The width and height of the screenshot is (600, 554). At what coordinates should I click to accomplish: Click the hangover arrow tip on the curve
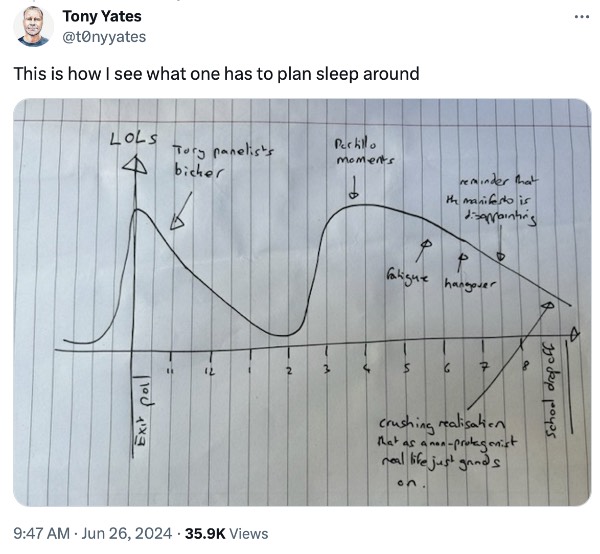tap(463, 257)
